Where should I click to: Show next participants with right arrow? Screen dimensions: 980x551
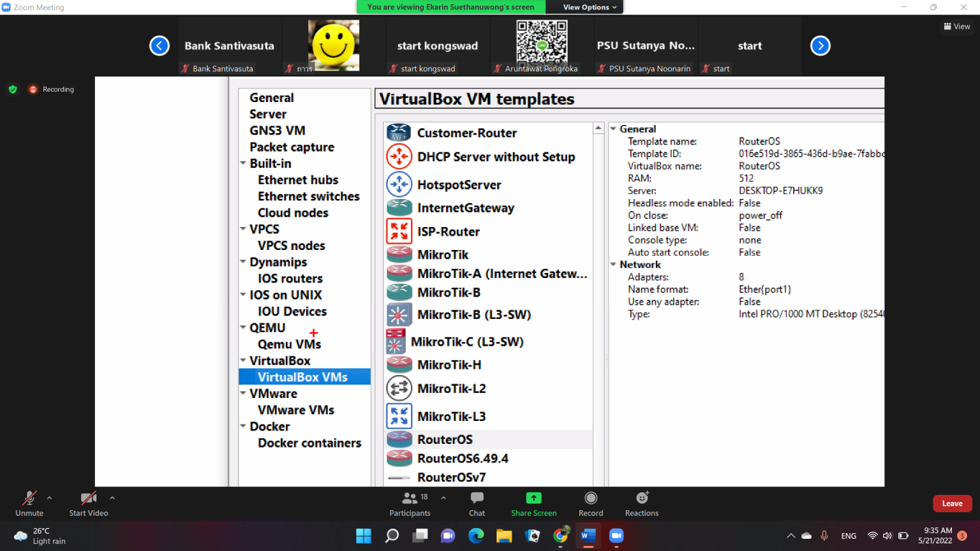(x=820, y=46)
